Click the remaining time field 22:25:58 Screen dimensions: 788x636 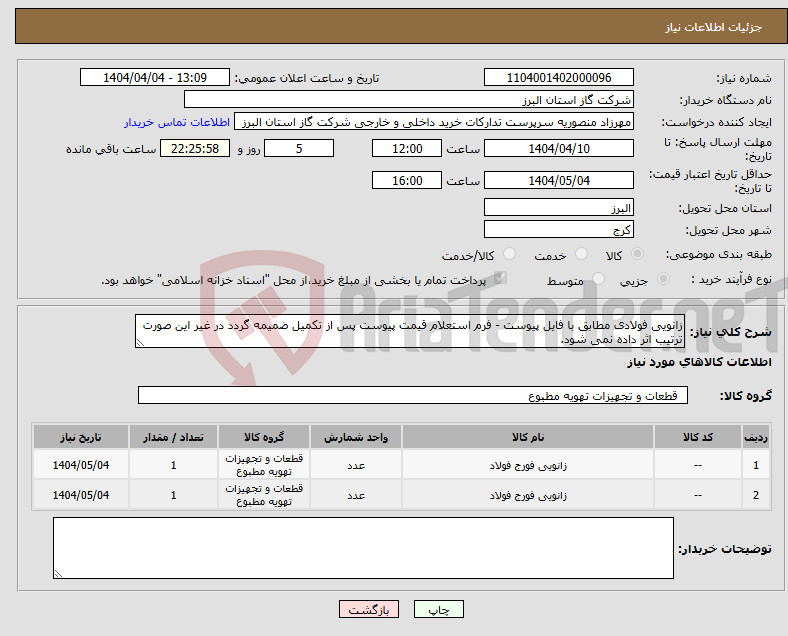195,148
